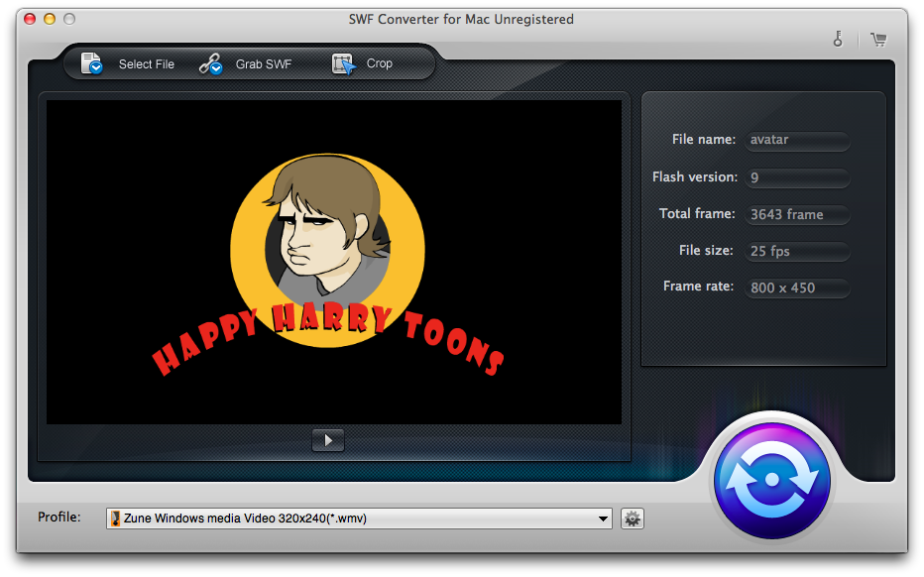Minimize the SWF Converter window
The height and width of the screenshot is (577, 924).
50,19
